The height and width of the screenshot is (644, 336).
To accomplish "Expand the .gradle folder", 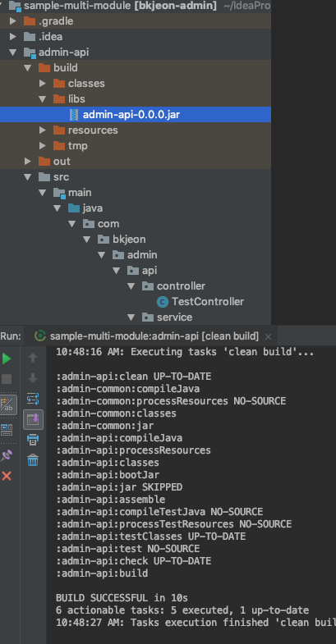I will pos(13,21).
